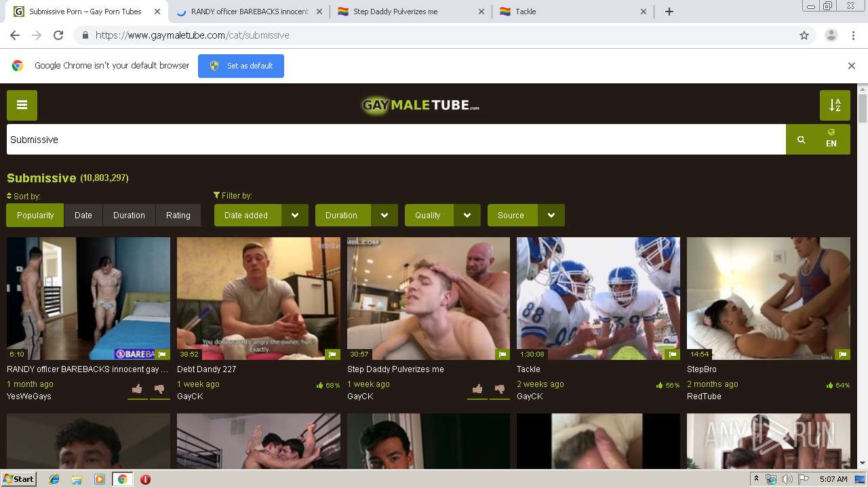Open the site hamburger menu

22,105
